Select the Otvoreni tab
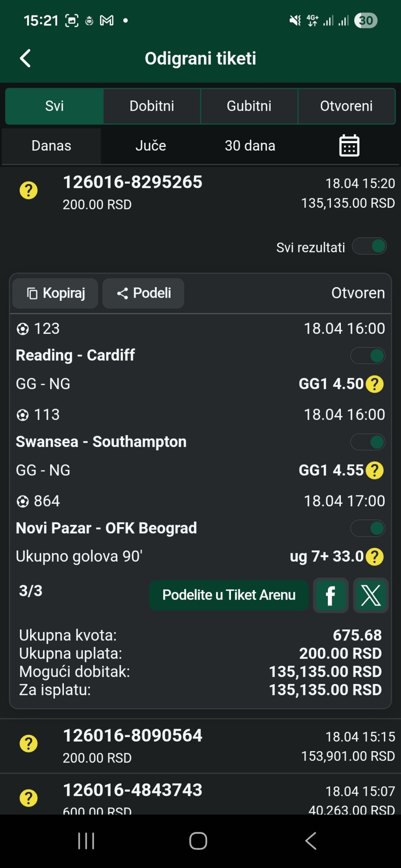Screen dimensions: 401x868 (346, 106)
